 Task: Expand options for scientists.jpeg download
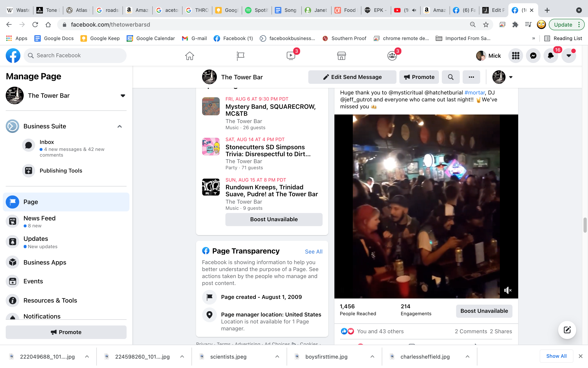click(277, 357)
